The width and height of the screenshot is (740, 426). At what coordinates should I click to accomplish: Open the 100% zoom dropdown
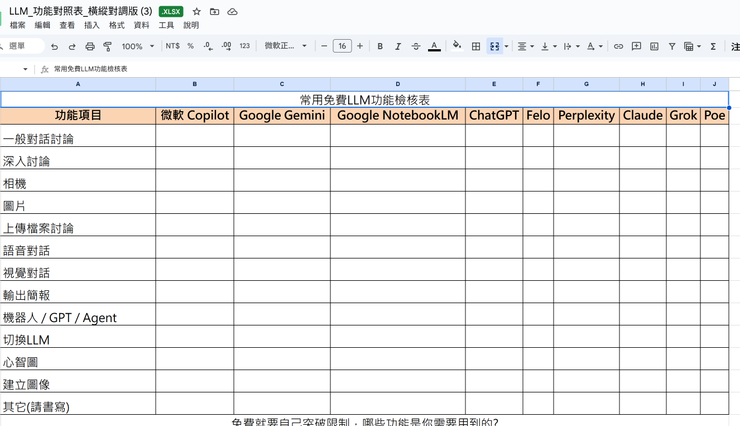pyautogui.click(x=138, y=46)
